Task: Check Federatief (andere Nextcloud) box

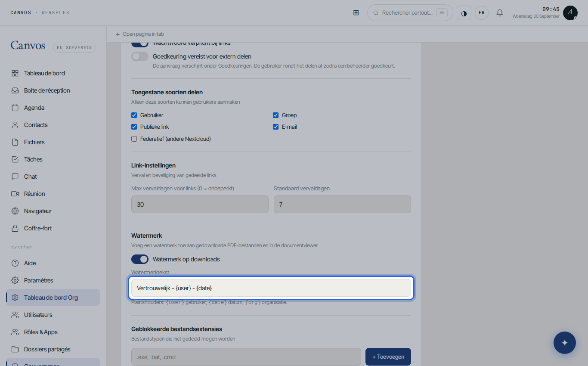Action: coord(134,139)
